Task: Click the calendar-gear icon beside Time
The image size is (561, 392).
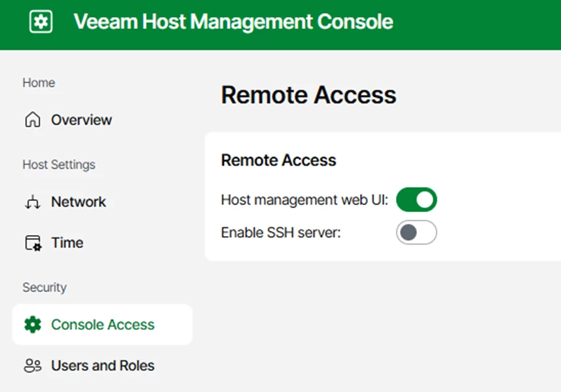Action: tap(33, 243)
